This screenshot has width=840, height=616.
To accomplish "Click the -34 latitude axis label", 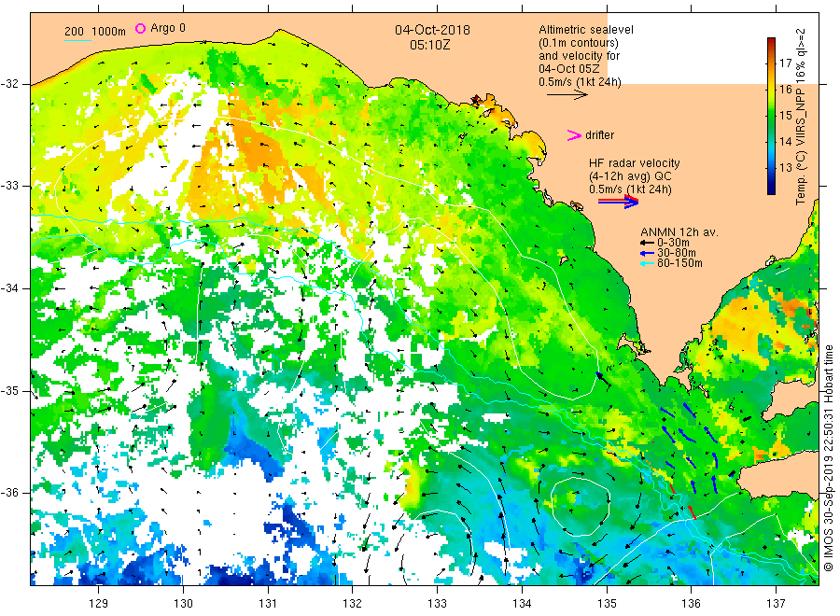I will coord(10,288).
